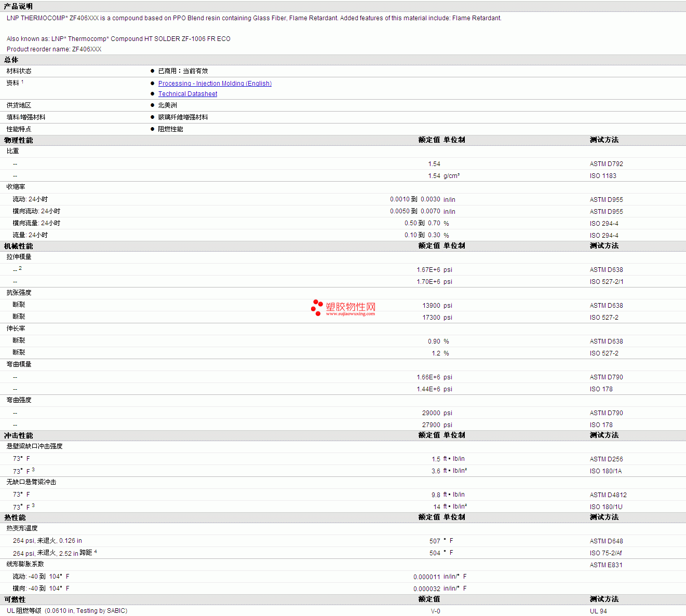This screenshot has height=616, width=686.
Task: Click the 流量: 24小时 row label
Action: point(30,235)
